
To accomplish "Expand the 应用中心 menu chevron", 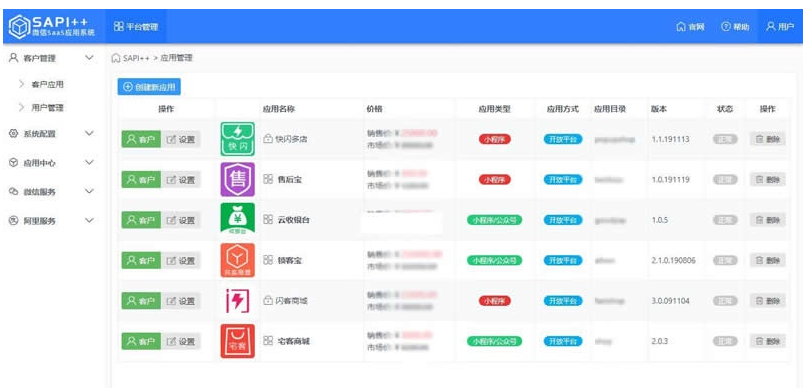I will (89, 162).
